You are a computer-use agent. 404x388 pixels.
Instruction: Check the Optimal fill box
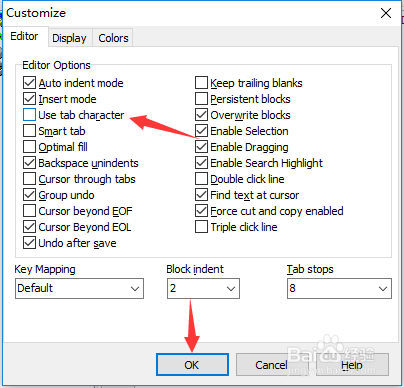[29, 147]
